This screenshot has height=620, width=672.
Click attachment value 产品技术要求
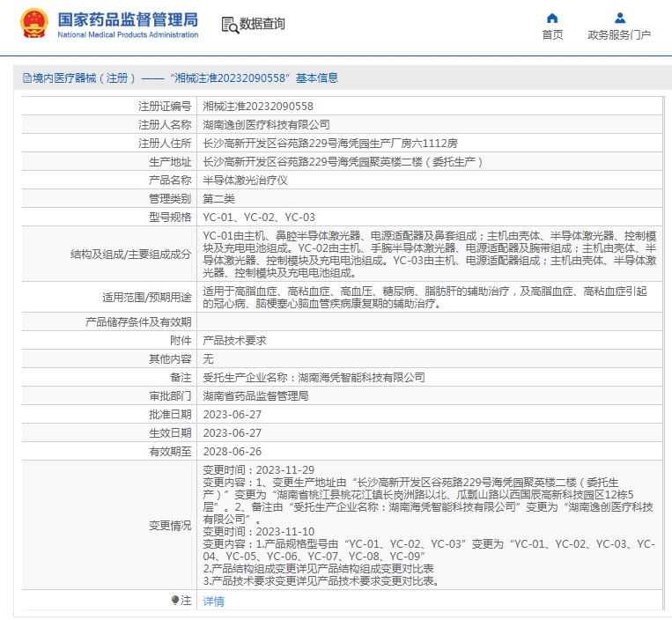(234, 341)
